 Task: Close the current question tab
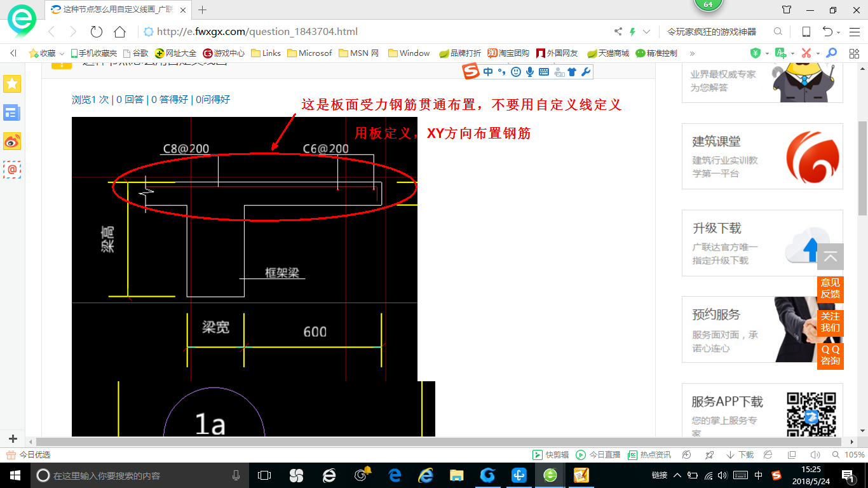click(184, 10)
